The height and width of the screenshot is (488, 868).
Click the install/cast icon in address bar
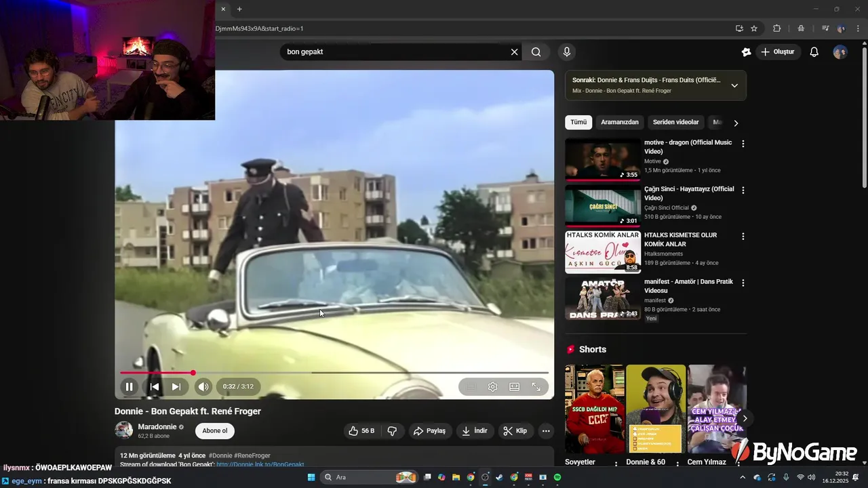click(x=739, y=28)
